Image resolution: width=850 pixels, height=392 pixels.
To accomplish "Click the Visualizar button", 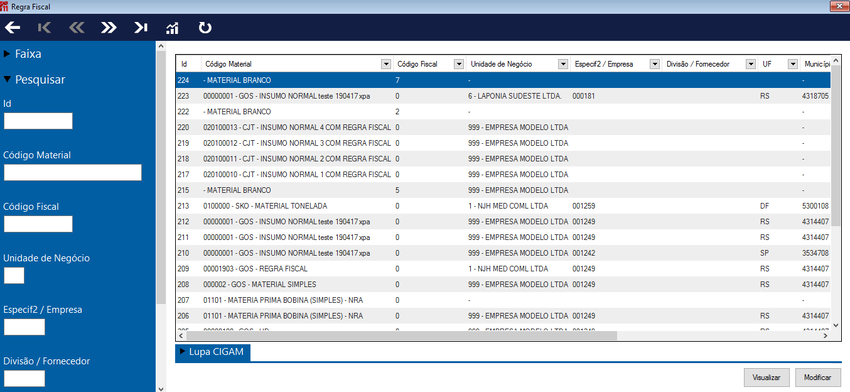I will pyautogui.click(x=766, y=377).
